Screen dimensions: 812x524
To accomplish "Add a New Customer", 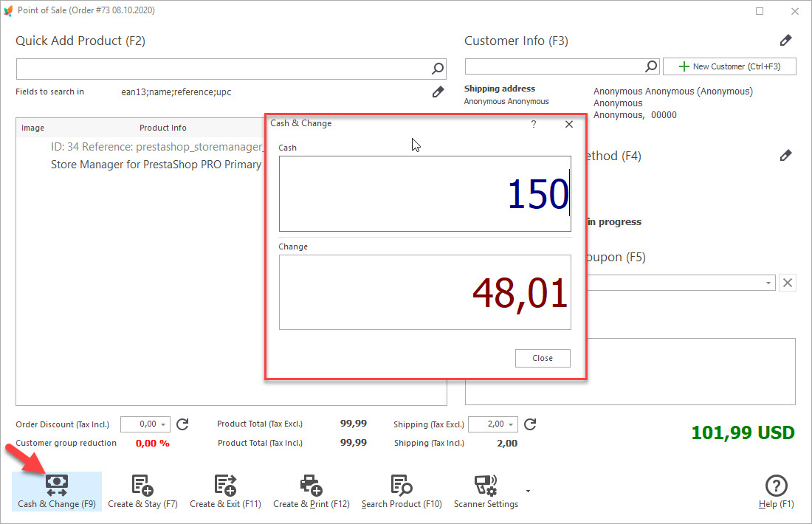I will [729, 66].
